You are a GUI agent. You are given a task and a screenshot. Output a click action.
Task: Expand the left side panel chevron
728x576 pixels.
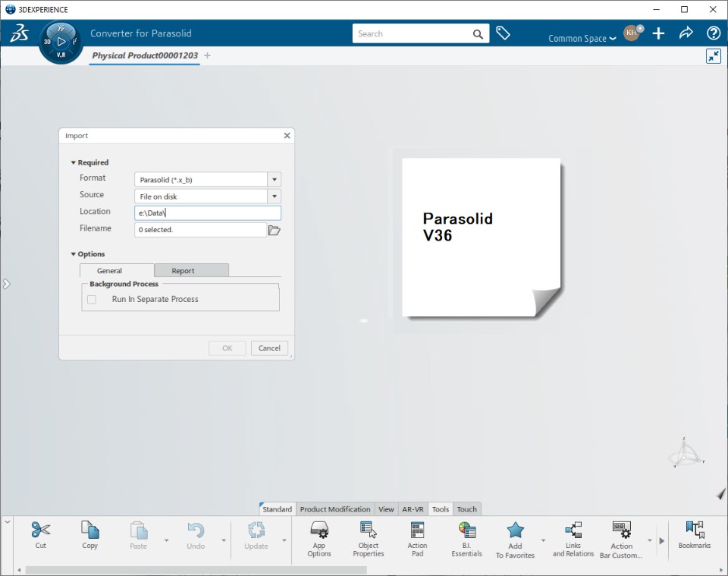point(6,284)
